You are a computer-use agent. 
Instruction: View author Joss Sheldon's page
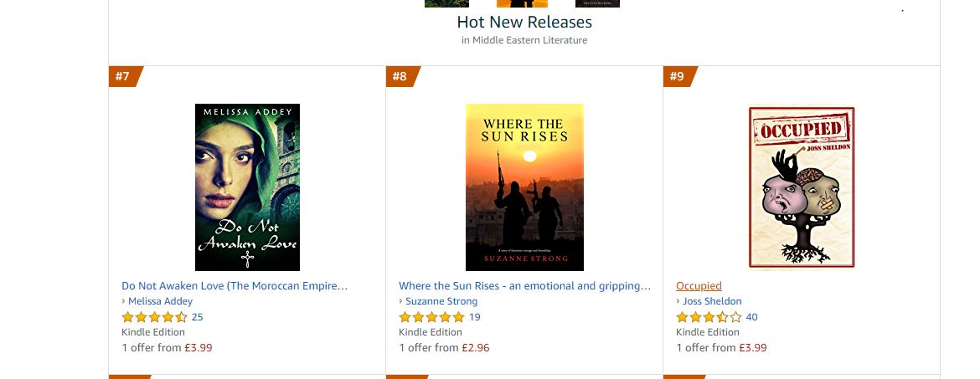click(713, 301)
